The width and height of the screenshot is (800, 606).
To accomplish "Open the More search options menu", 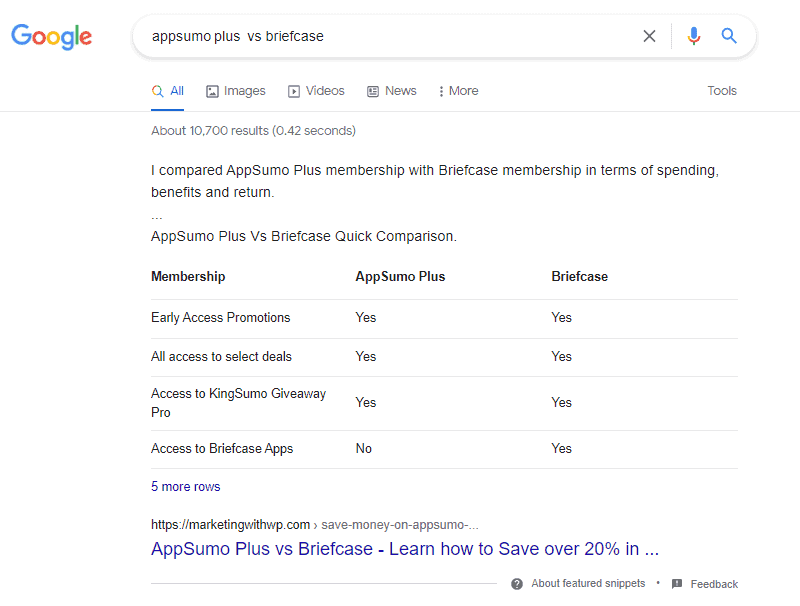I will click(x=458, y=91).
